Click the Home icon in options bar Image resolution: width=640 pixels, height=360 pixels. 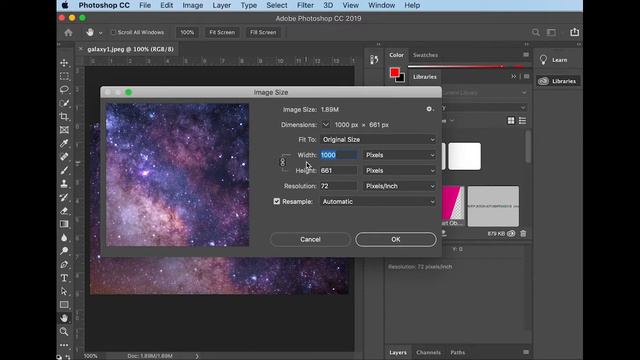click(x=68, y=32)
